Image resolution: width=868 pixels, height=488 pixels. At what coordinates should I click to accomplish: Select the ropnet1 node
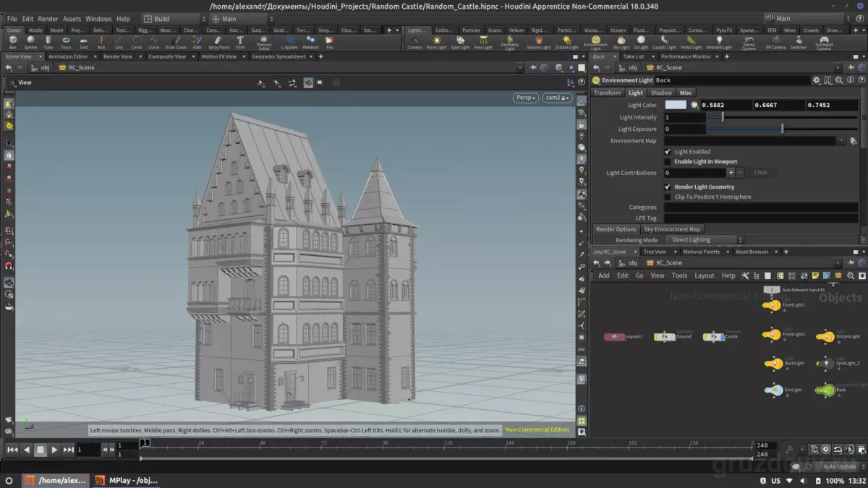click(x=615, y=337)
